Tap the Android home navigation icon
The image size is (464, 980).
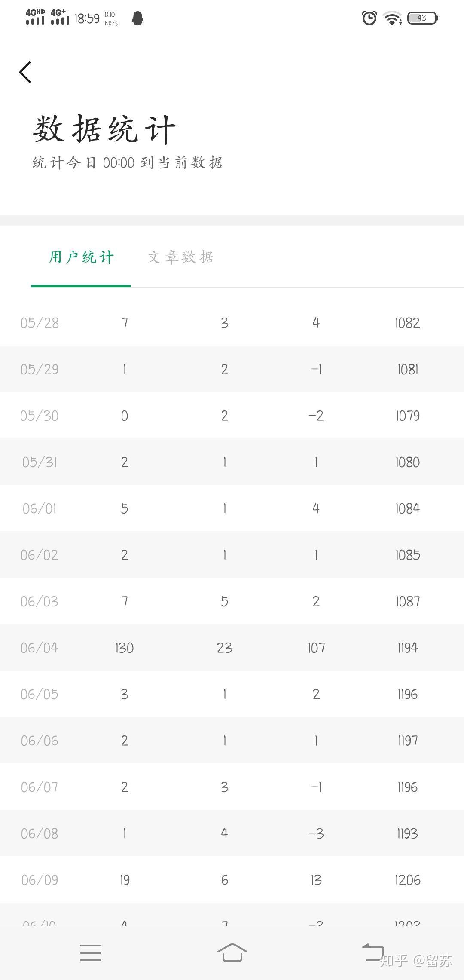[232, 952]
